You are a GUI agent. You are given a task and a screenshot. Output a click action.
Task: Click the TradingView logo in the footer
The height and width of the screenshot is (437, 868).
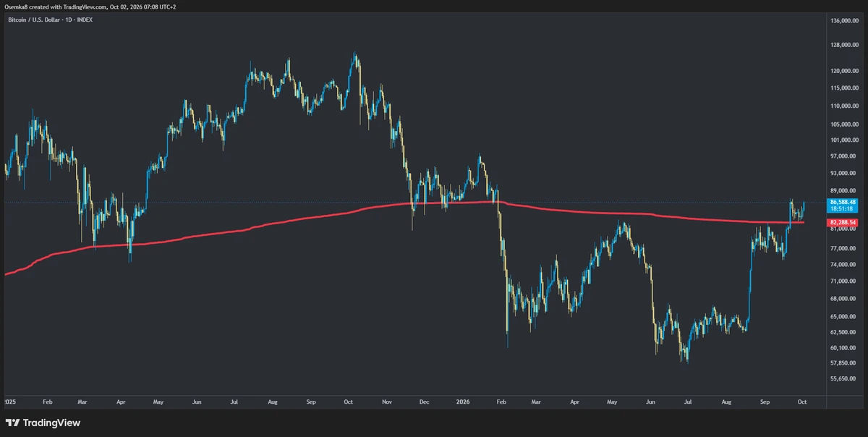point(43,423)
